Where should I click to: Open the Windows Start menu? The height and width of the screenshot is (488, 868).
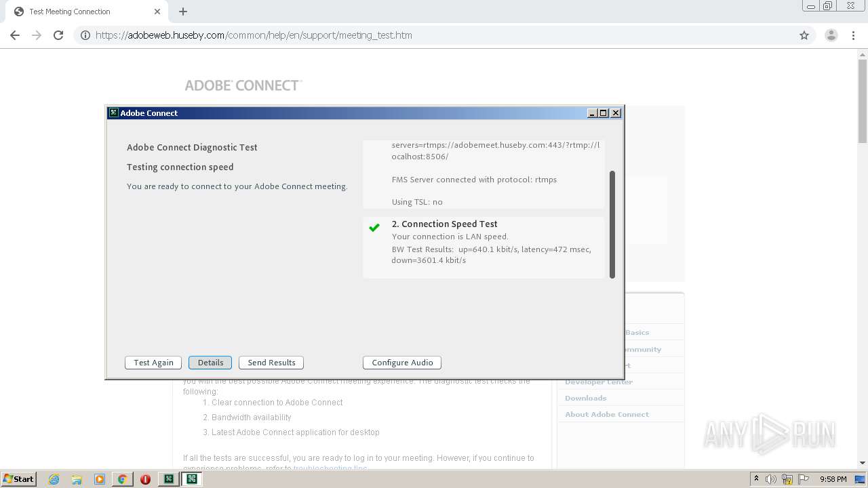[18, 479]
